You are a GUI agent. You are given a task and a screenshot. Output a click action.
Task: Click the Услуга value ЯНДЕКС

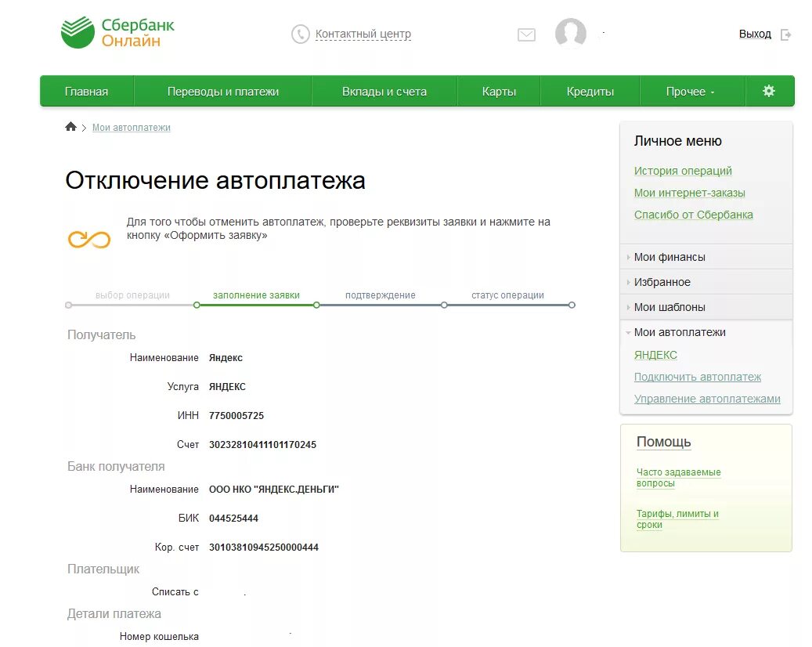click(227, 386)
